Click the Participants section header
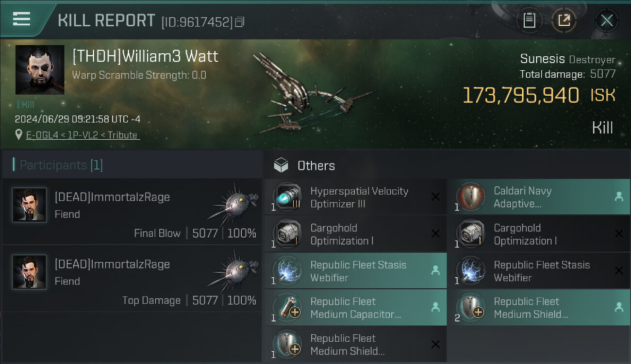Viewport: 631px width, 364px height. tap(61, 165)
